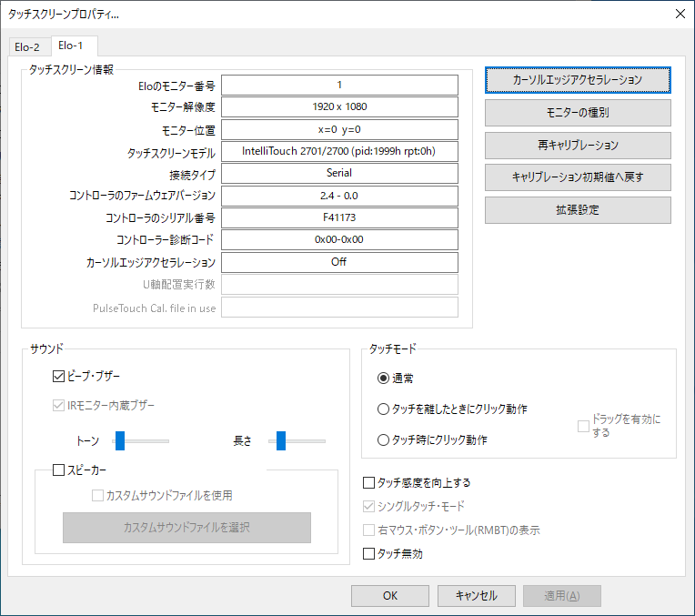Screen dimensions: 695x616
Task: Click the カーソルエッジアクセラレーション button
Action: pyautogui.click(x=578, y=80)
